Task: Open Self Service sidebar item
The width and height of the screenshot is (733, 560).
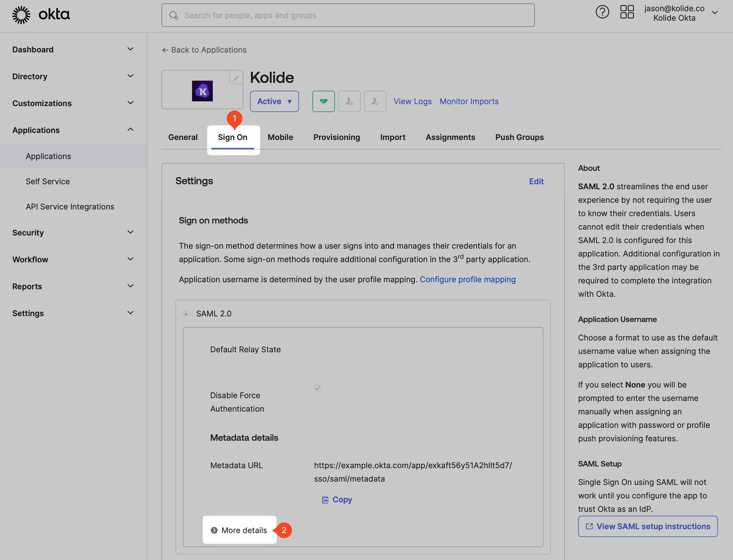Action: click(x=48, y=181)
